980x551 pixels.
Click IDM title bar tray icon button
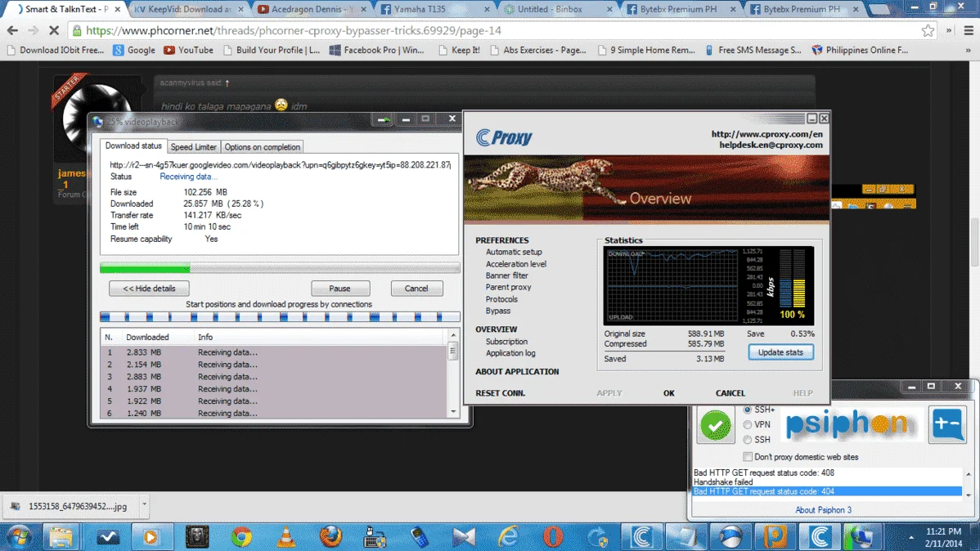(x=383, y=119)
